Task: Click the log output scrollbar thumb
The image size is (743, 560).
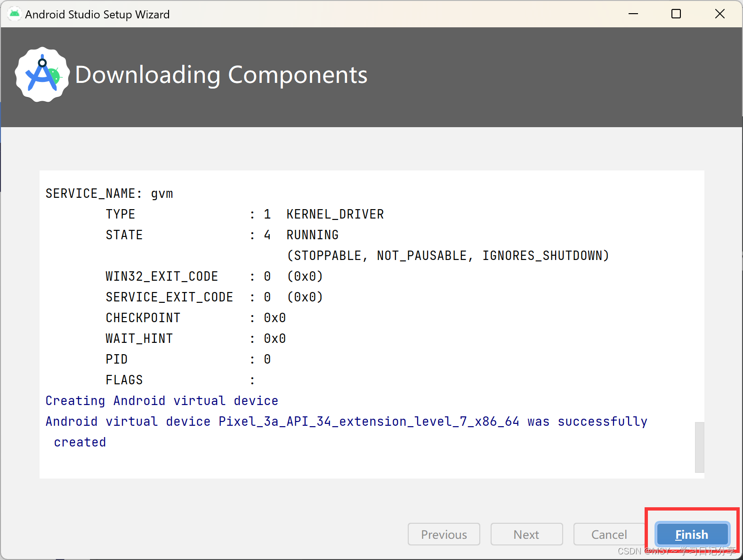Action: point(699,447)
